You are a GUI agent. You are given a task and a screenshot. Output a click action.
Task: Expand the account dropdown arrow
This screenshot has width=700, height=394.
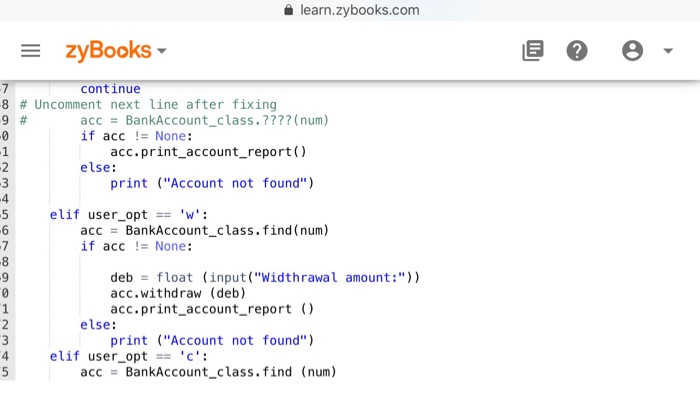click(x=668, y=51)
